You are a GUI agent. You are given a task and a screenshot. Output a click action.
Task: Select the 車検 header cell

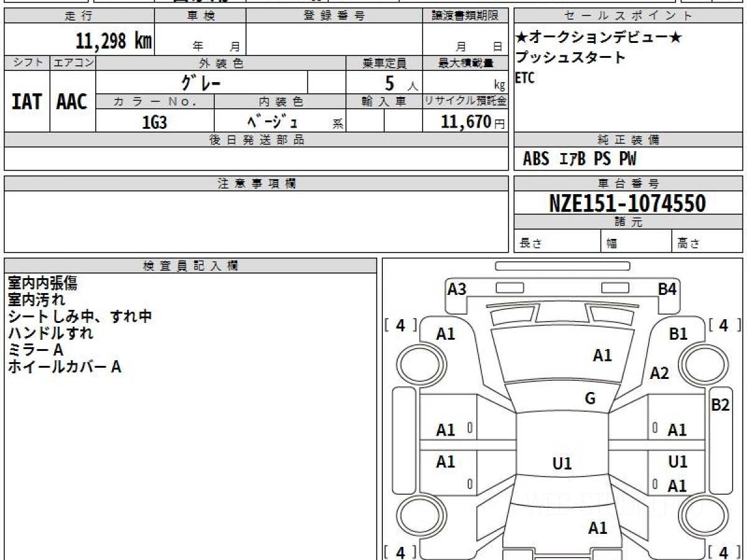point(200,16)
